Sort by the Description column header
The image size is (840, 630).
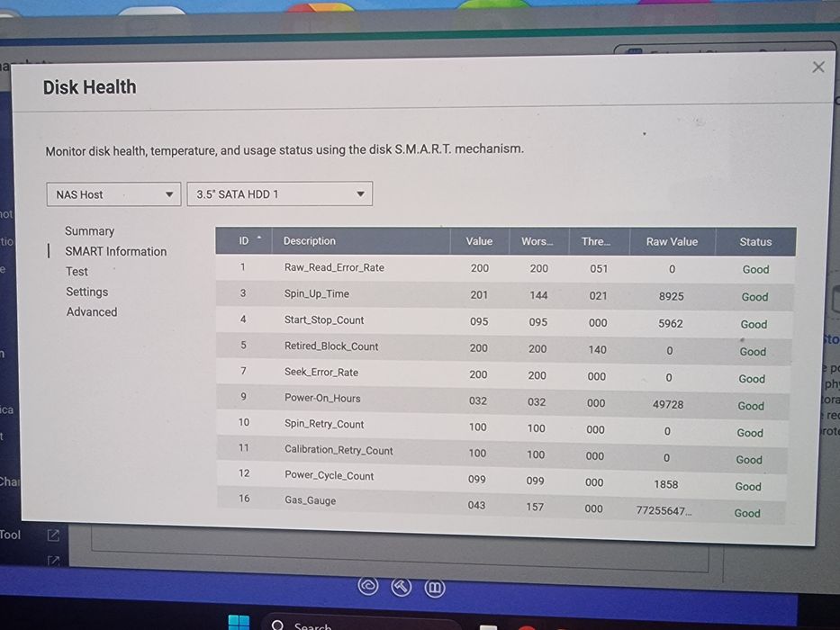(x=360, y=241)
